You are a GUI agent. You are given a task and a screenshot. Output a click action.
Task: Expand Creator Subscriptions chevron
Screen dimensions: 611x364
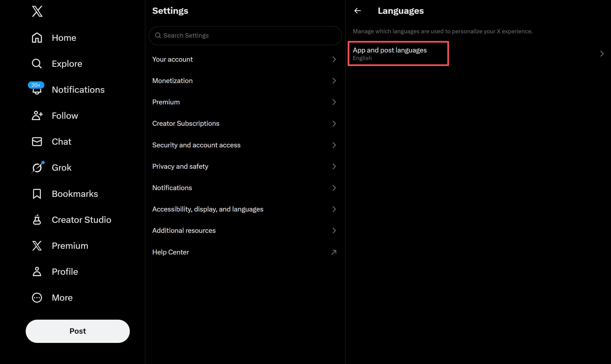(x=334, y=124)
